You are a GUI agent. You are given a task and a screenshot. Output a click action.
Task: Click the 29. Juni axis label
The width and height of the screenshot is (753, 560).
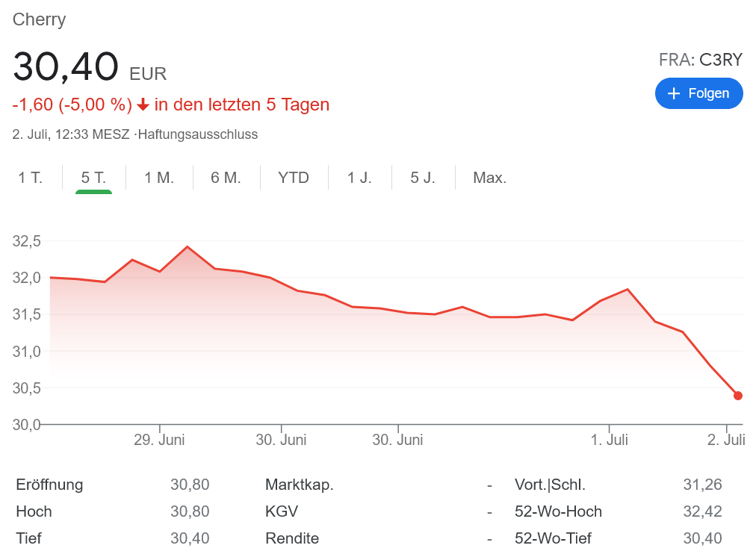(x=159, y=440)
